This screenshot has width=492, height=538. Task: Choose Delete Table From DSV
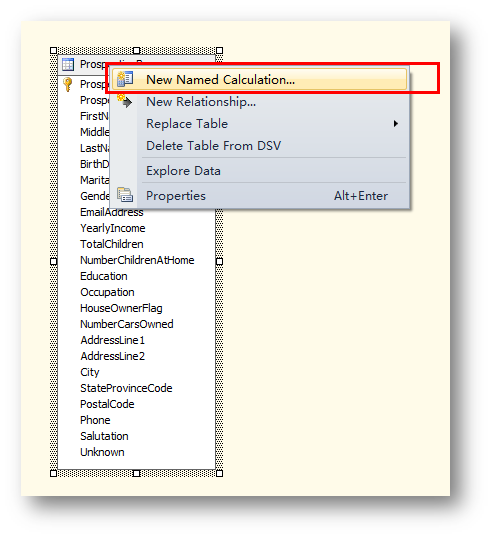(260, 145)
